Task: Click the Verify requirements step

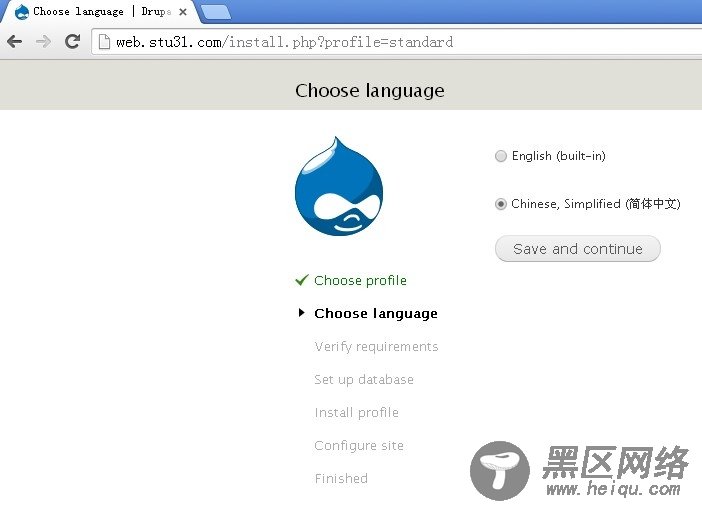Action: click(x=376, y=346)
